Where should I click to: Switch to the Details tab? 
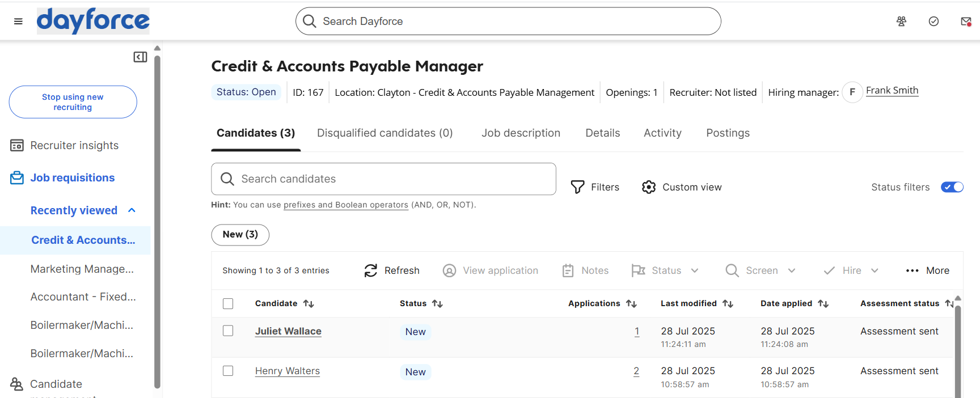pos(602,133)
